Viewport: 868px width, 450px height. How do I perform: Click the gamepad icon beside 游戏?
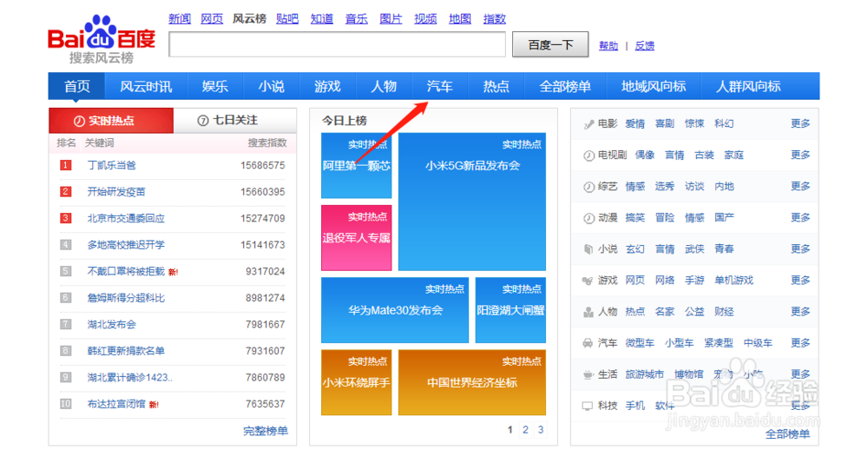pyautogui.click(x=589, y=281)
